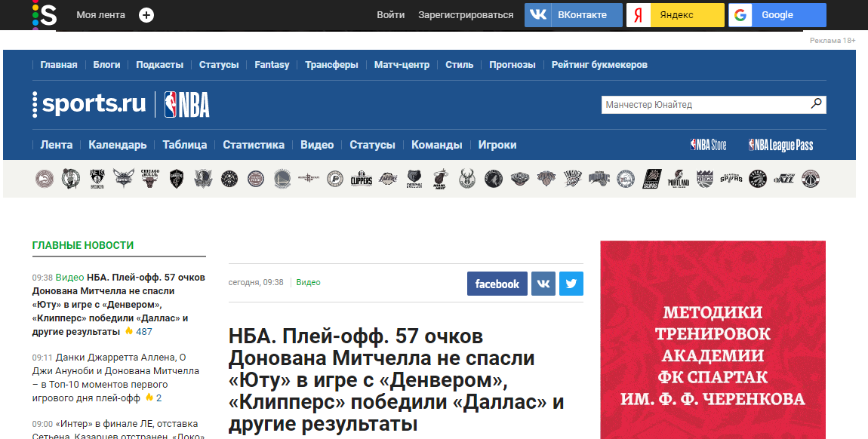
Task: Switch to the Таблица tab
Action: [185, 145]
